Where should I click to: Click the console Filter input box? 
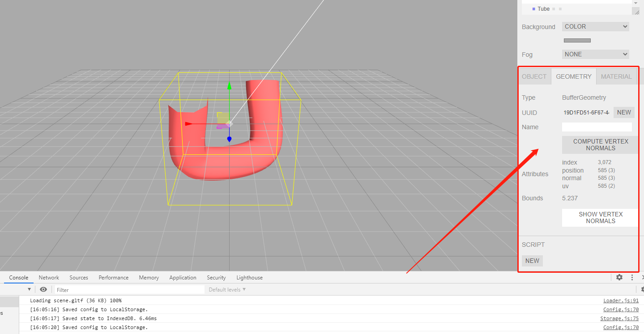pyautogui.click(x=129, y=290)
